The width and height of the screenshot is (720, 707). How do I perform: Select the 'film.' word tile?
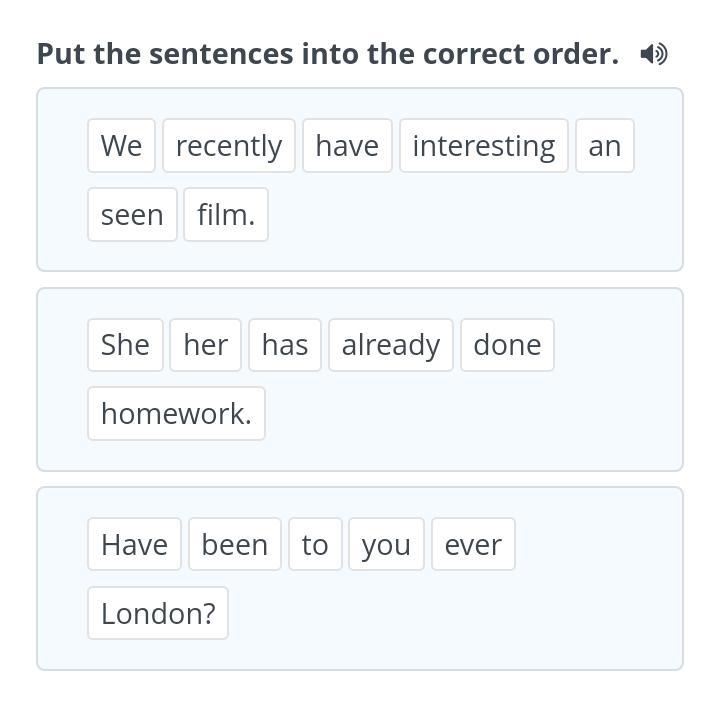(226, 215)
